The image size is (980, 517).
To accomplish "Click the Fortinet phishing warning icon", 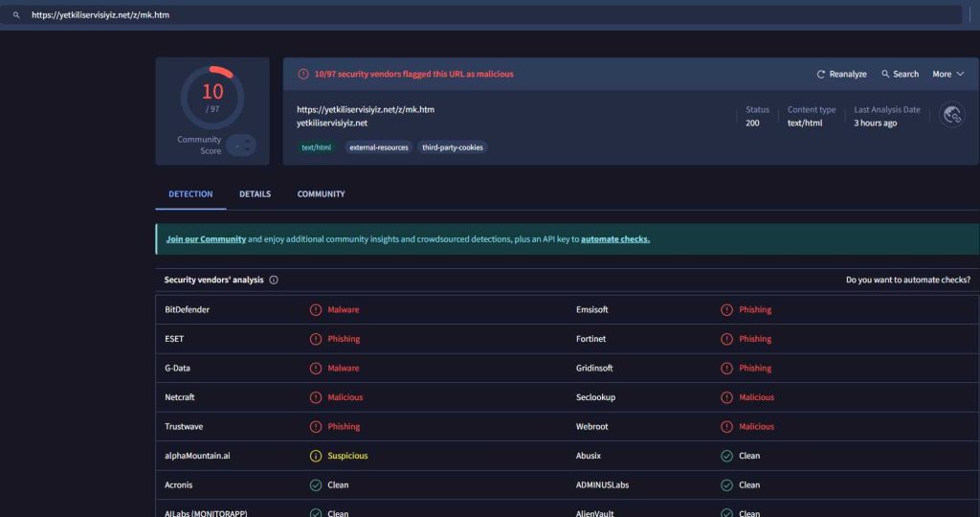I will 726,339.
